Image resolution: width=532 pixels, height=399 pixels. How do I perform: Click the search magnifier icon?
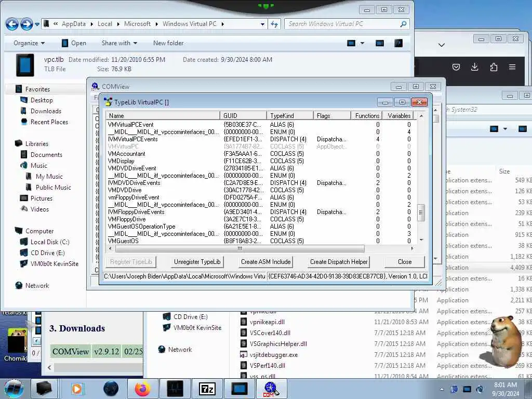[403, 24]
